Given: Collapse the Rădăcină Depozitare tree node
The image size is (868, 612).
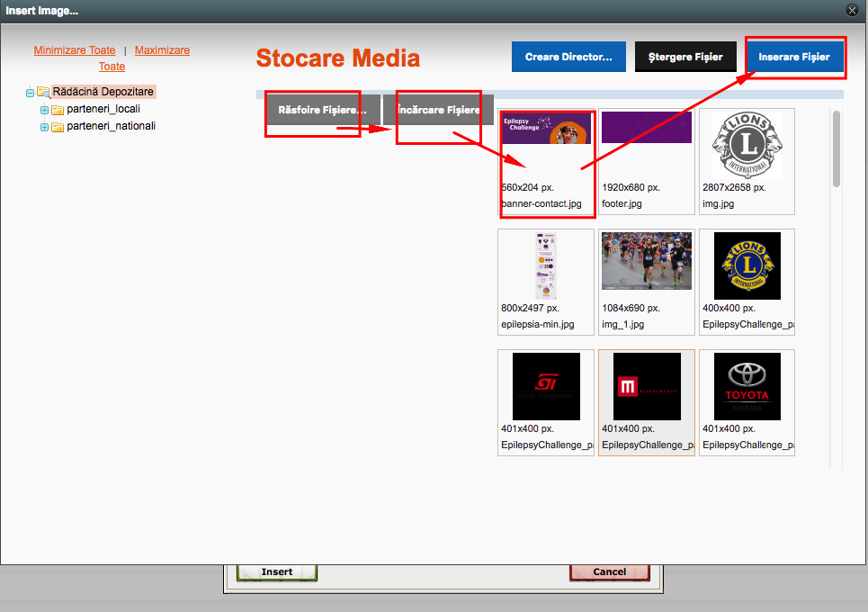Looking at the screenshot, I should click(30, 93).
